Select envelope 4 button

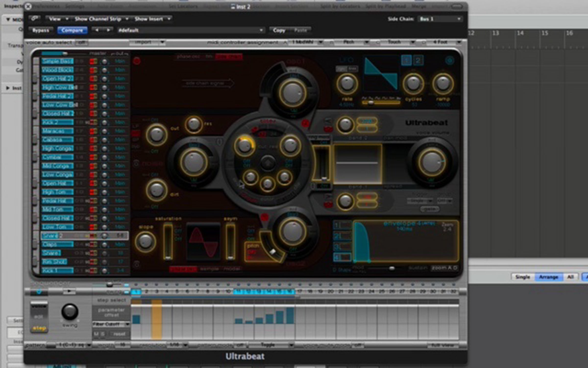[342, 257]
